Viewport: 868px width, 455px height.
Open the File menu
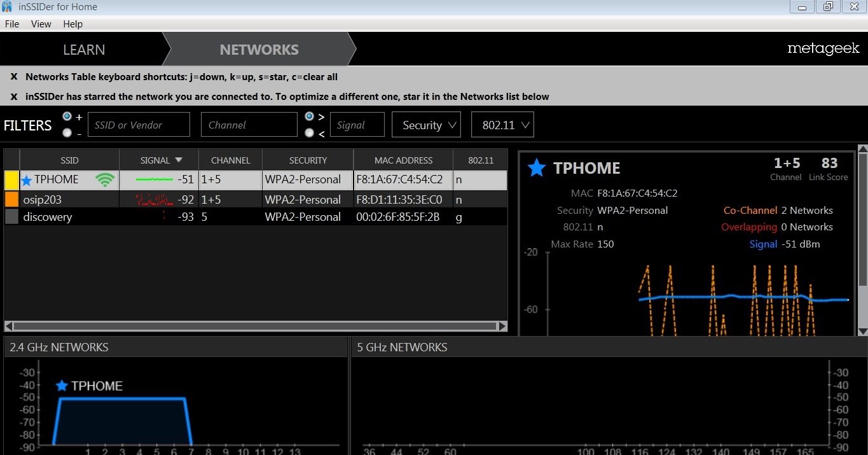point(12,24)
